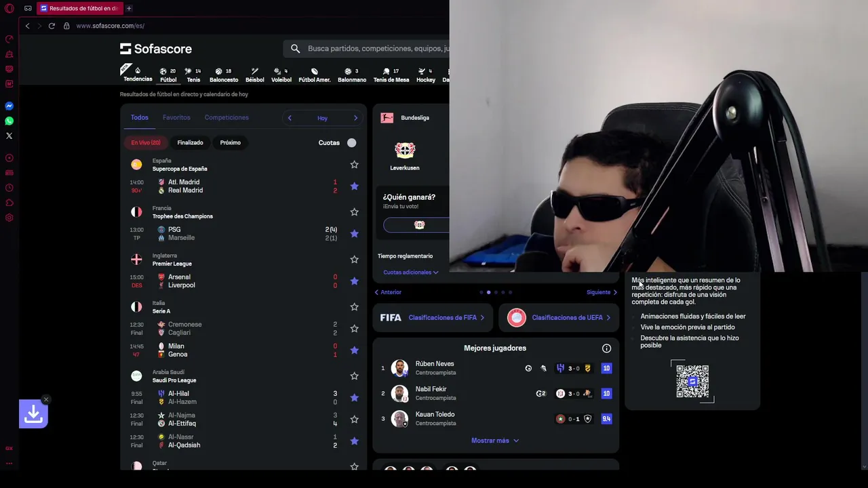Switch to Competiciones tab

coord(226,117)
